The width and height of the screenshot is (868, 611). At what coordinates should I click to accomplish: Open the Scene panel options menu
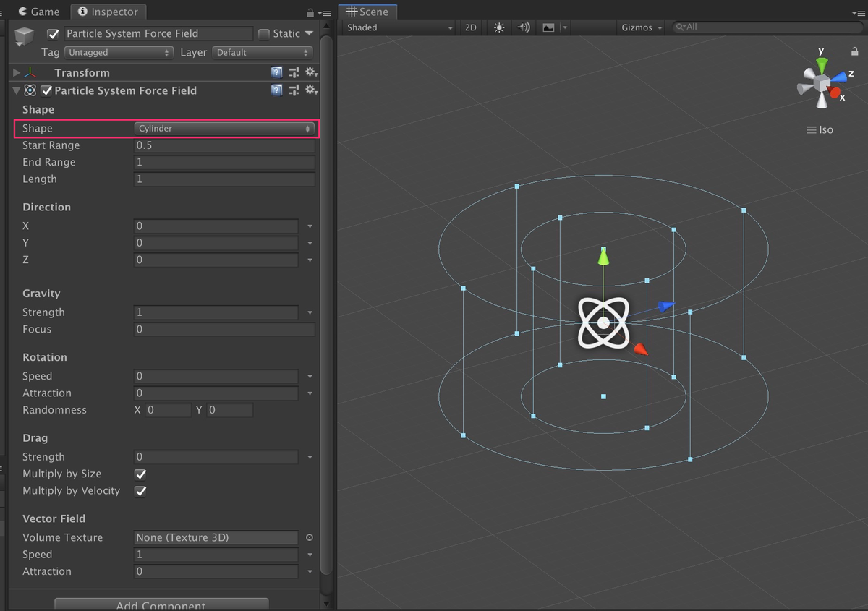pyautogui.click(x=859, y=12)
